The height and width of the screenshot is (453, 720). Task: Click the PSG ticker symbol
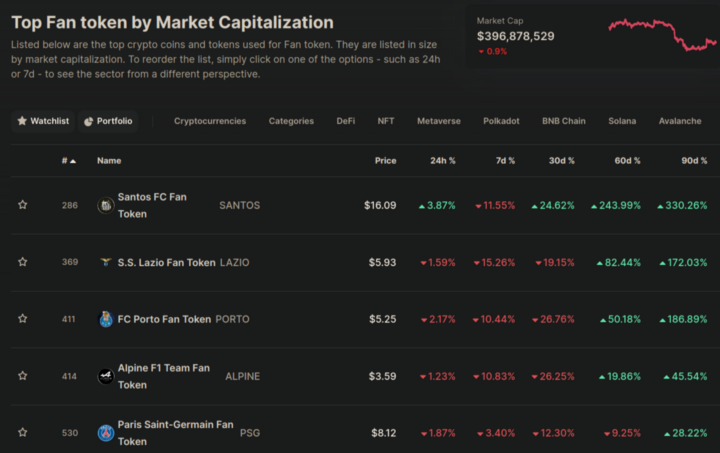coord(250,433)
